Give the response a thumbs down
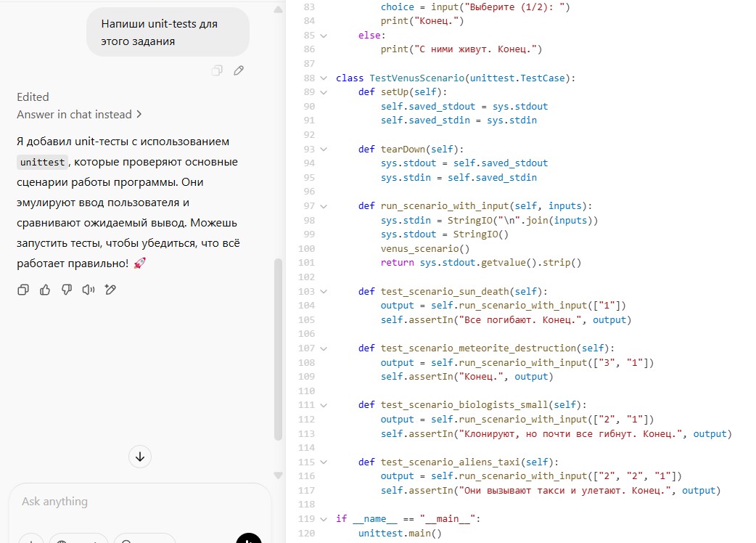The height and width of the screenshot is (543, 756). click(67, 290)
